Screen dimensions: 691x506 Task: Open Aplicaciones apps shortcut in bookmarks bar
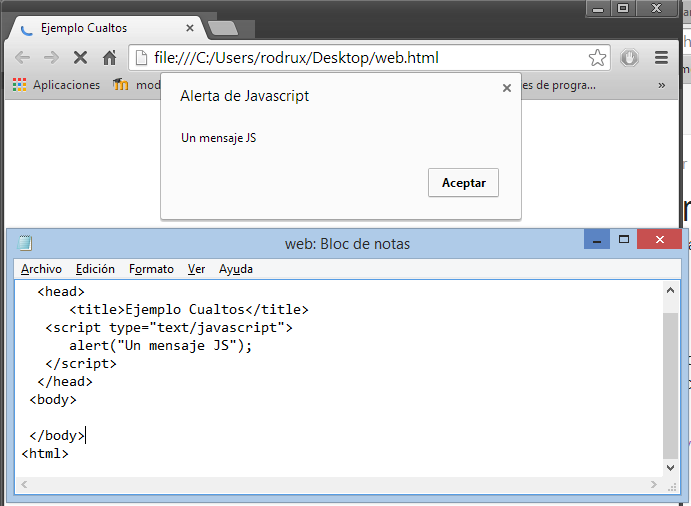(56, 85)
